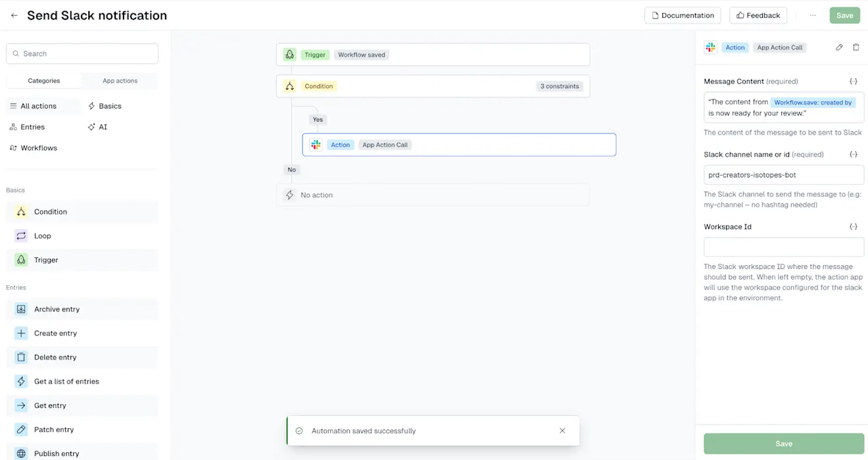This screenshot has height=460, width=868.
Task: Open the workflow Documentation
Action: pyautogui.click(x=682, y=14)
